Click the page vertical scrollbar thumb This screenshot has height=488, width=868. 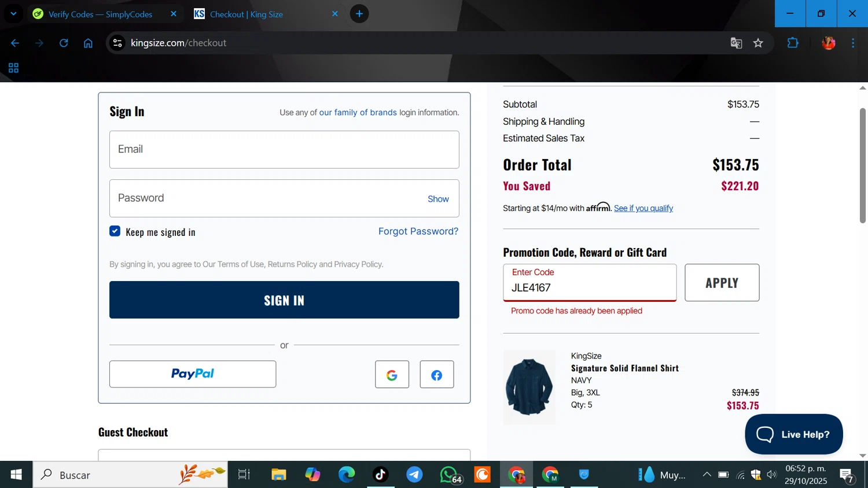(x=862, y=165)
